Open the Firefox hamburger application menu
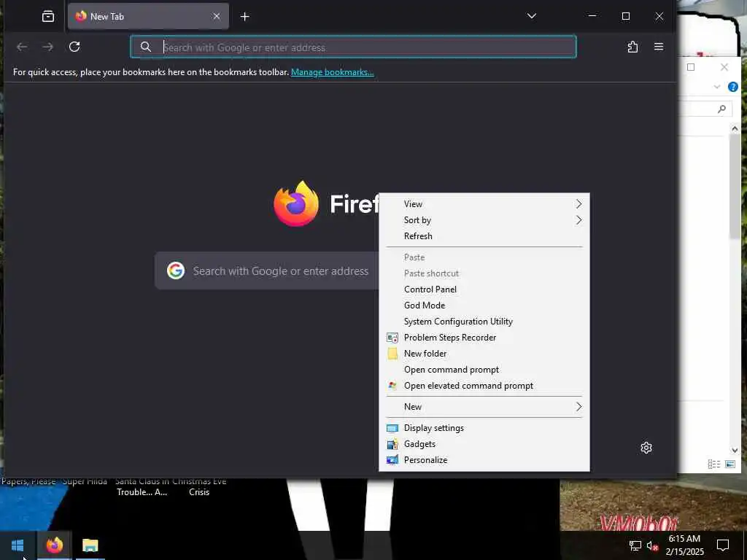 coord(659,47)
